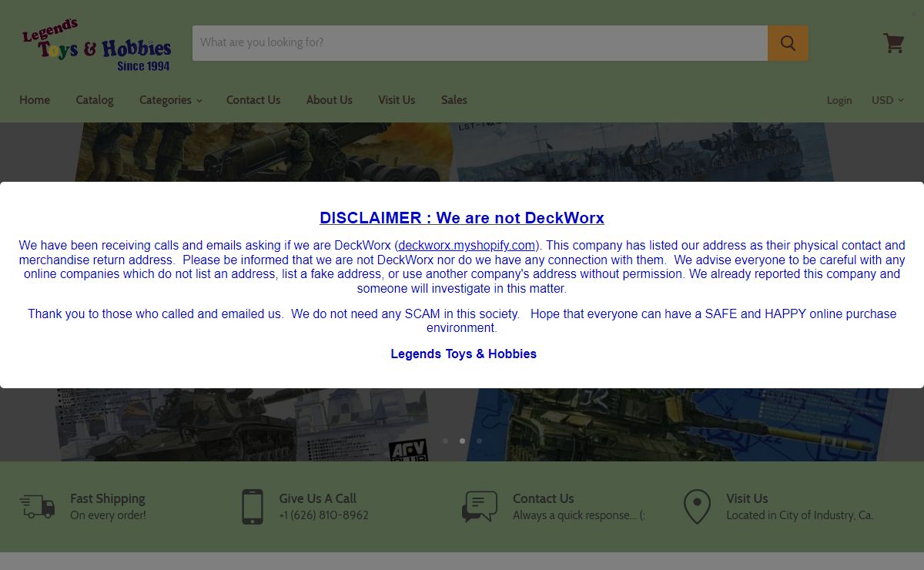The width and height of the screenshot is (924, 570).
Task: Open the Visit Us navigation link
Action: 397,100
